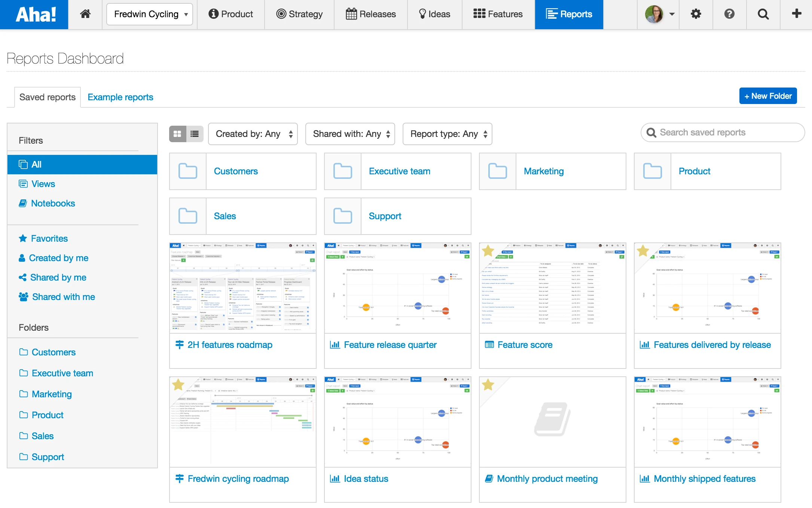Image resolution: width=812 pixels, height=508 pixels.
Task: Open the Fredwin Cycling product dropdown
Action: click(x=150, y=14)
